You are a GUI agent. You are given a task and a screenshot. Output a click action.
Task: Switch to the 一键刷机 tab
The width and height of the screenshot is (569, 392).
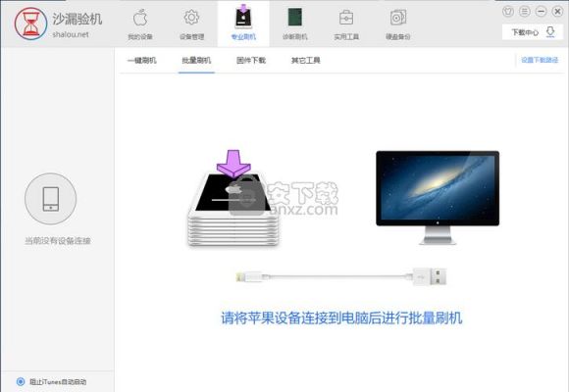(142, 60)
